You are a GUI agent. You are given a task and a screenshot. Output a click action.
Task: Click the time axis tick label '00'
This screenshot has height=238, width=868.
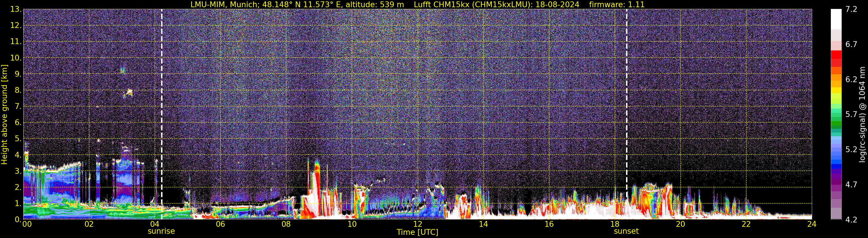tap(27, 224)
